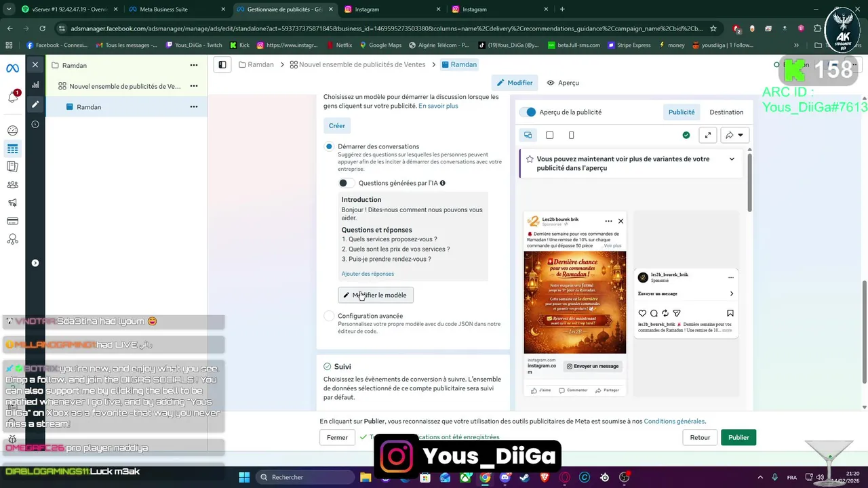Open the Windows Start menu
868x488 pixels.
click(244, 477)
